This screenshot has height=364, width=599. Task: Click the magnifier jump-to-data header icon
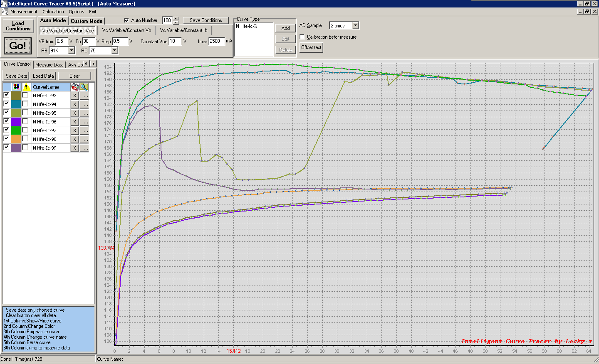[84, 87]
